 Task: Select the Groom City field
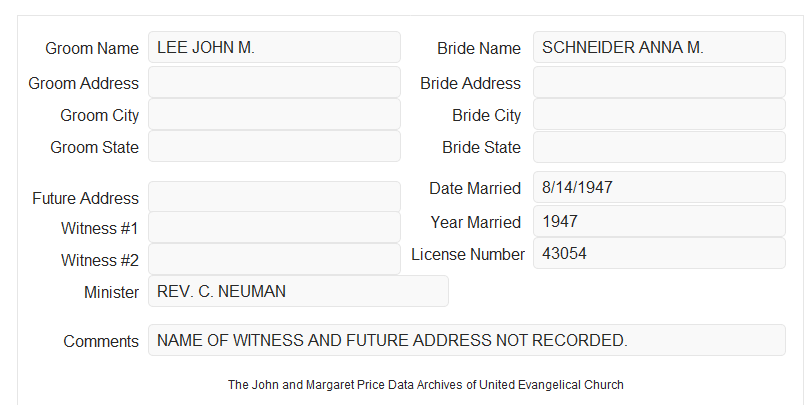click(274, 114)
